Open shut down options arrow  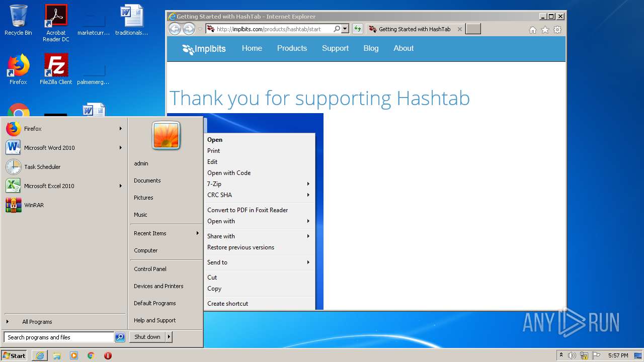click(x=169, y=337)
